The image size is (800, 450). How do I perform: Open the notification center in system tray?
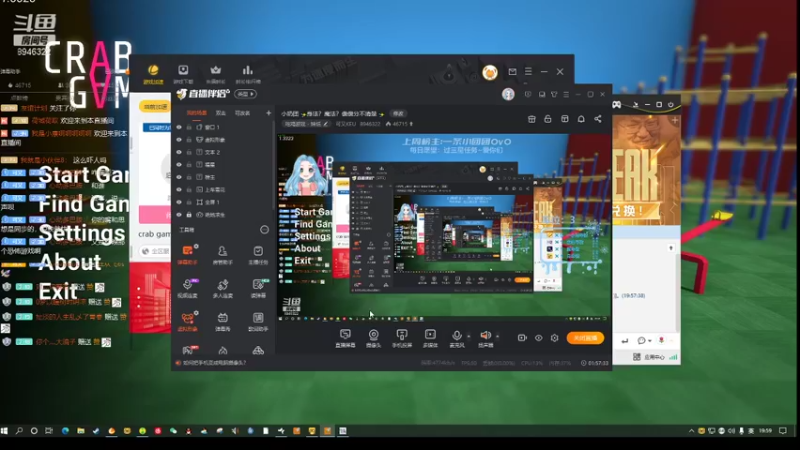tap(783, 431)
